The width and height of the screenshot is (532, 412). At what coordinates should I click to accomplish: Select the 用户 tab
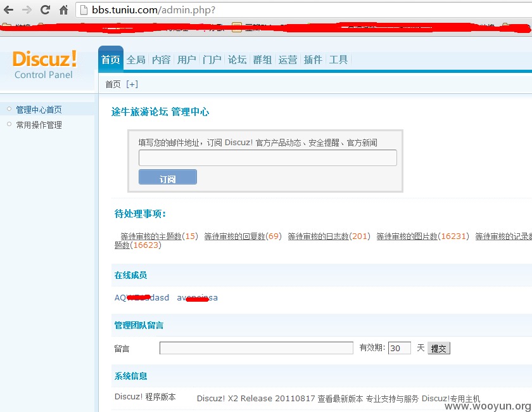[187, 60]
